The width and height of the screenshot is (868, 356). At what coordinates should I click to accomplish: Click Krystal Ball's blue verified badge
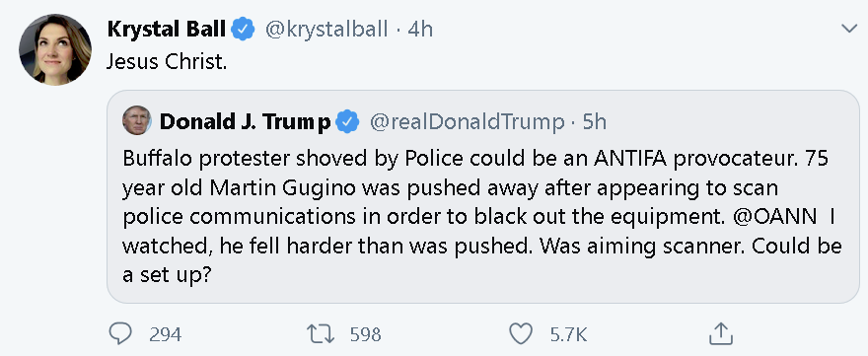tap(243, 29)
